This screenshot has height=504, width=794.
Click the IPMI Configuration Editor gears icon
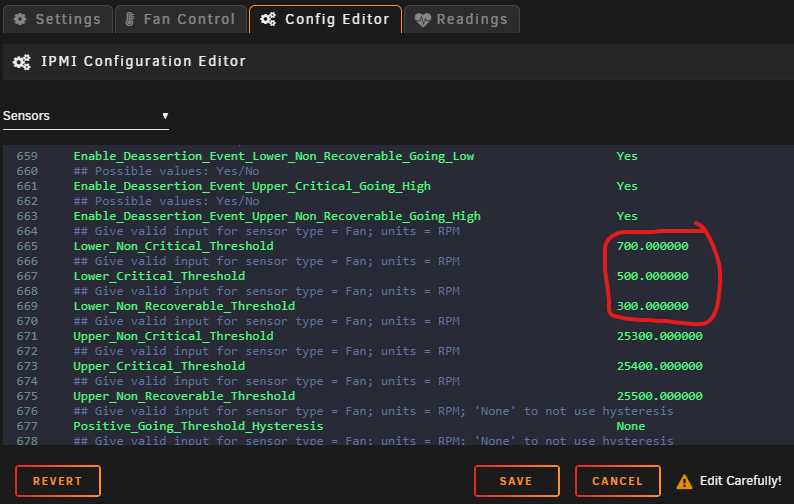coord(22,62)
